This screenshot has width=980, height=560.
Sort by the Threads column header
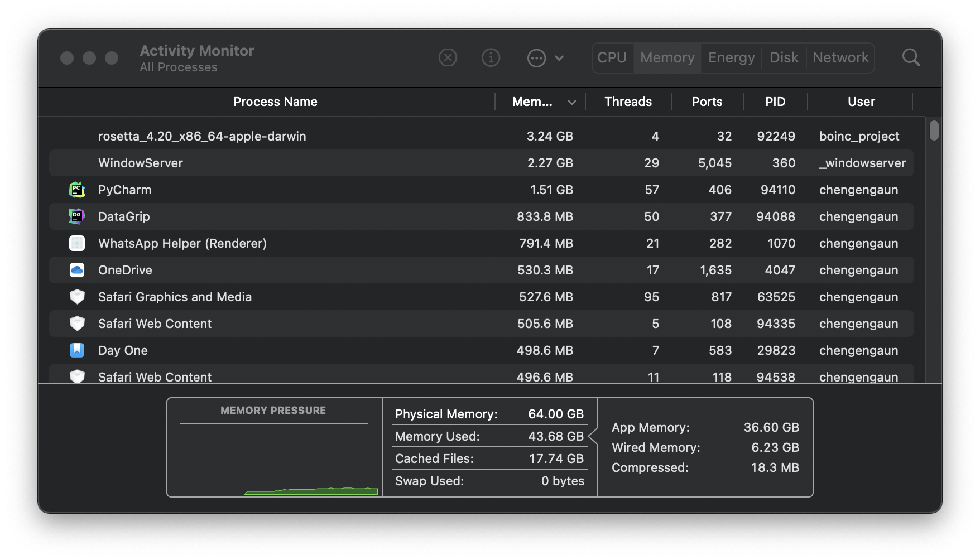coord(628,102)
